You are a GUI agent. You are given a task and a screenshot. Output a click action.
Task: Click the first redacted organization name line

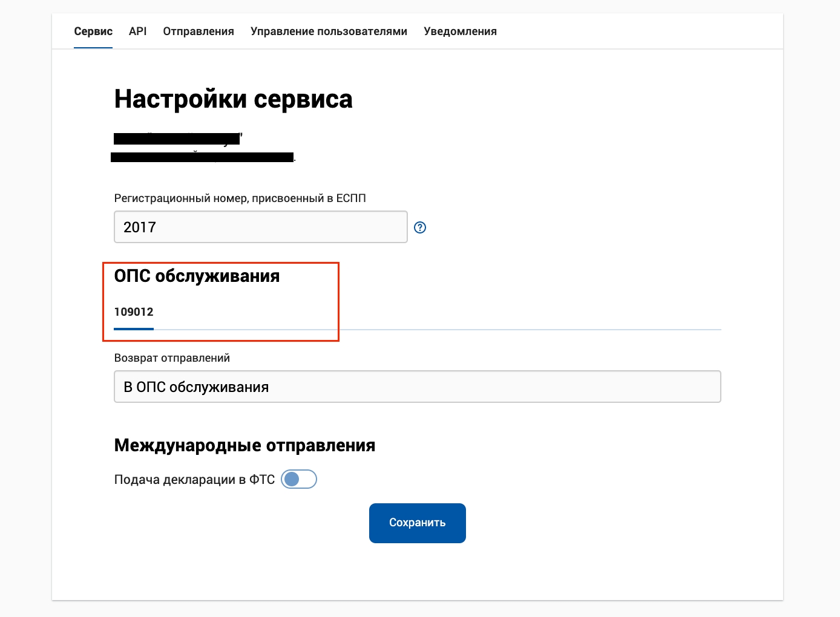pos(177,139)
